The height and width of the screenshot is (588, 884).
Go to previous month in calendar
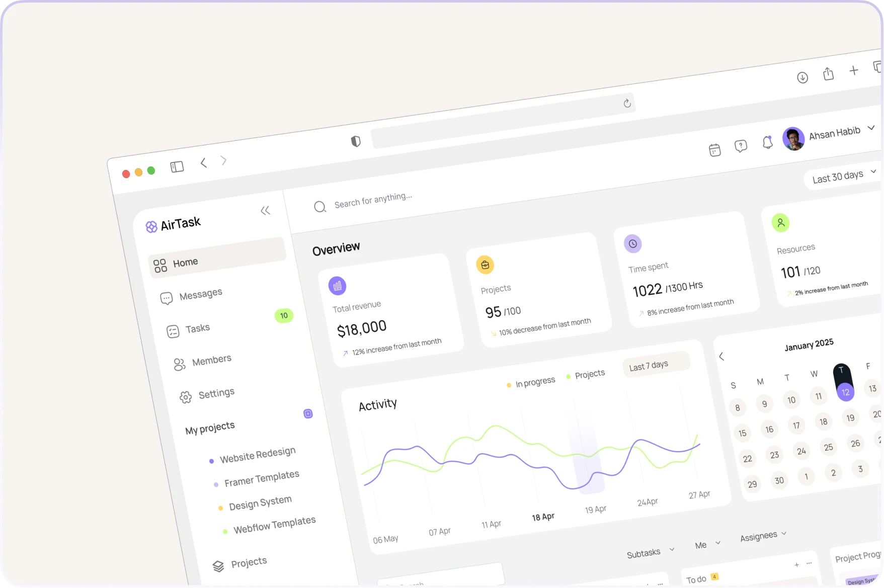pyautogui.click(x=721, y=356)
